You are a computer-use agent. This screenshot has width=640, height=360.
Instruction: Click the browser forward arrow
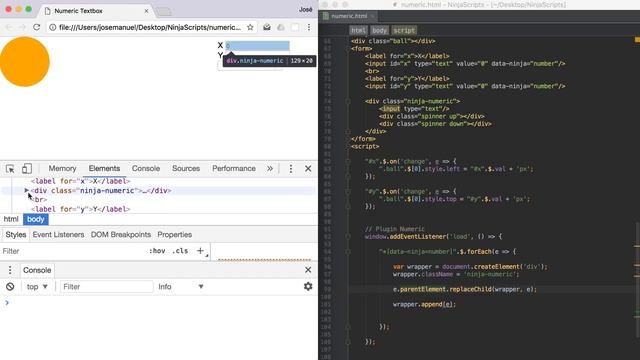(22, 27)
